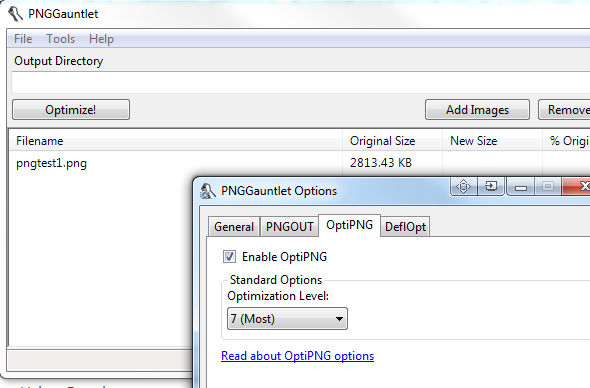Sort by the % Original column header

[x=566, y=141]
